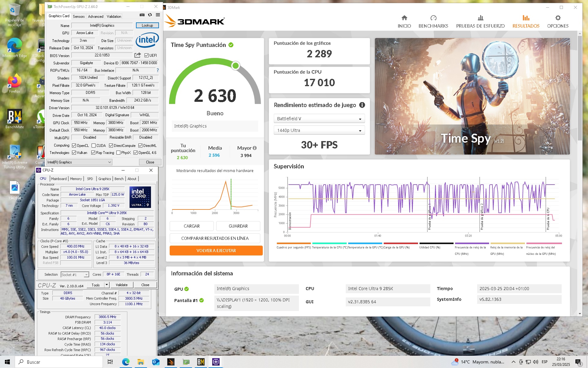Toggle red Carga de la GPU legend
The height and width of the screenshot is (368, 588).
tap(401, 246)
